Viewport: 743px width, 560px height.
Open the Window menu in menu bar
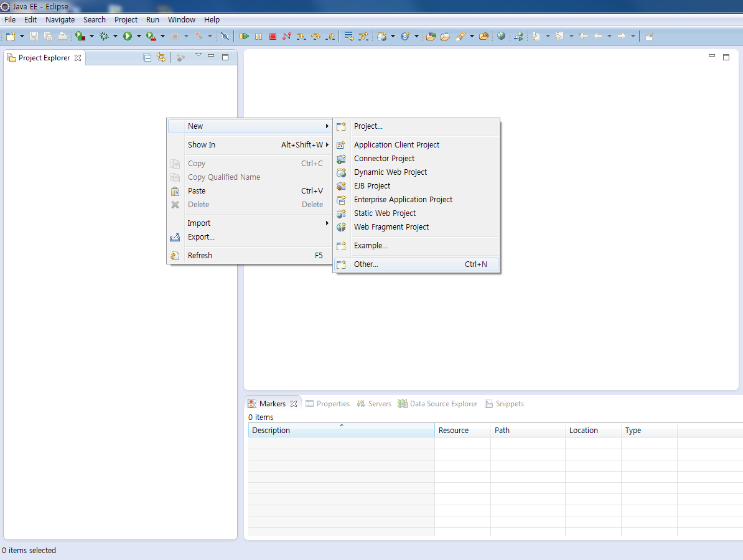(x=181, y=20)
